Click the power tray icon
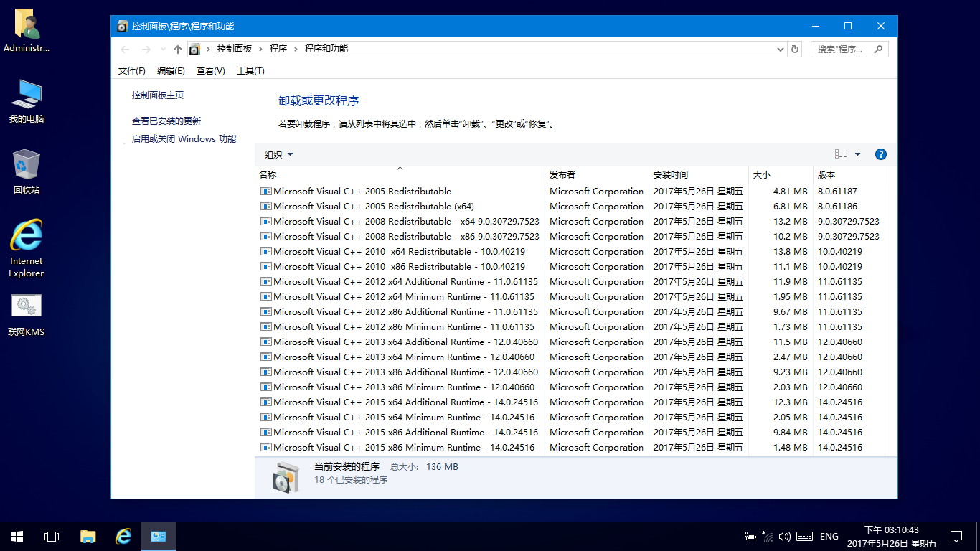This screenshot has width=980, height=551. point(750,536)
